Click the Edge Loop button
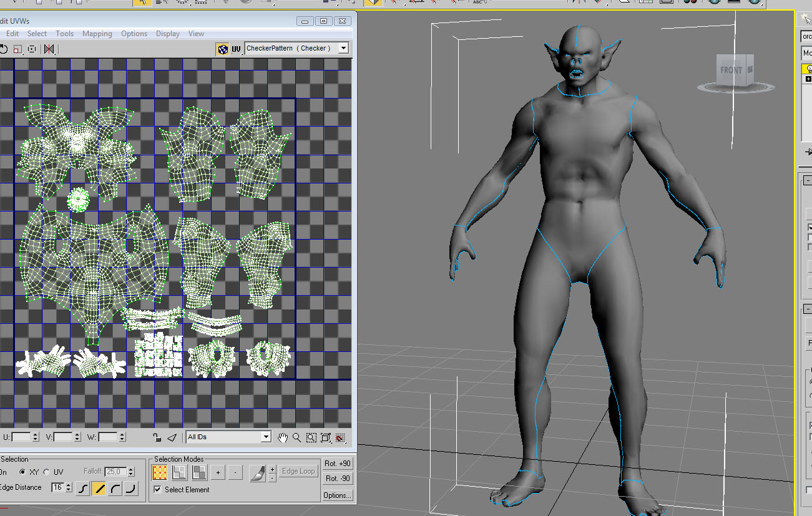The height and width of the screenshot is (516, 812). pyautogui.click(x=298, y=472)
